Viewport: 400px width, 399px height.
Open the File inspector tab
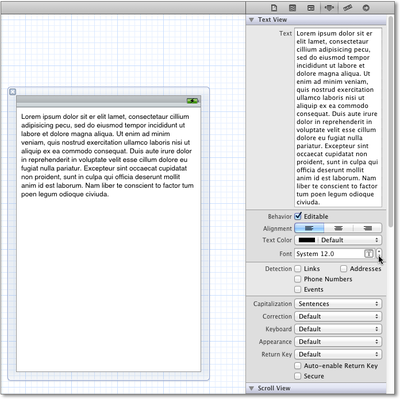(x=274, y=8)
